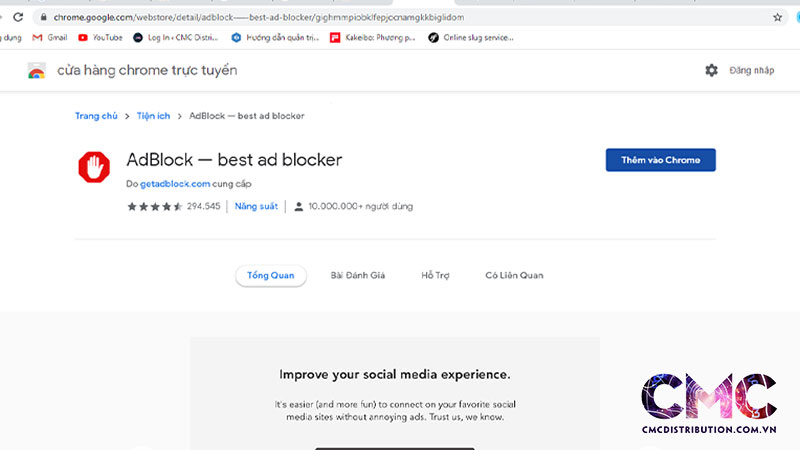This screenshot has height=450, width=800.
Task: Click the Chrome Web Store rainbow logo
Action: point(37,70)
